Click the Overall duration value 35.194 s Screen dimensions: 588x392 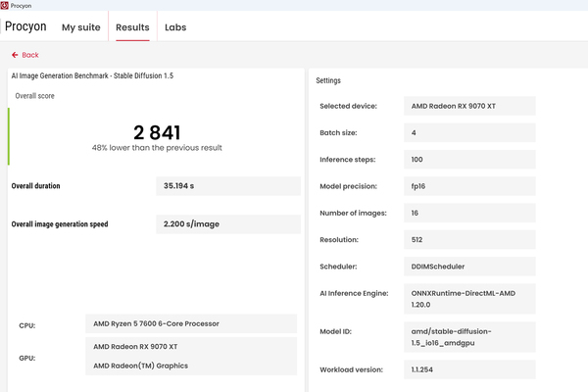[228, 186]
